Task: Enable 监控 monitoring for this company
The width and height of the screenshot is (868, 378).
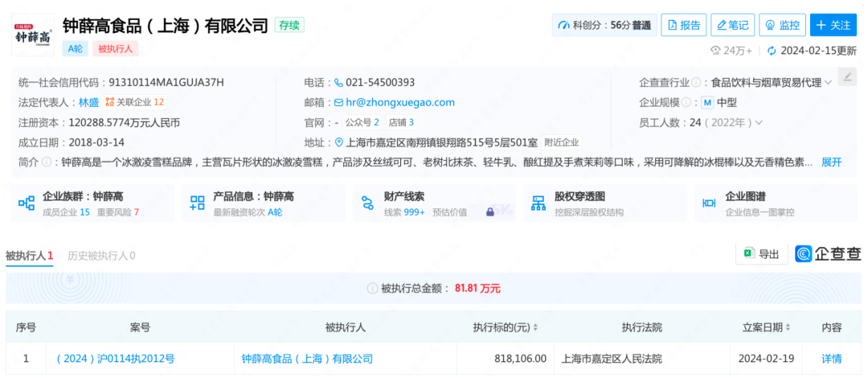Action: point(782,25)
